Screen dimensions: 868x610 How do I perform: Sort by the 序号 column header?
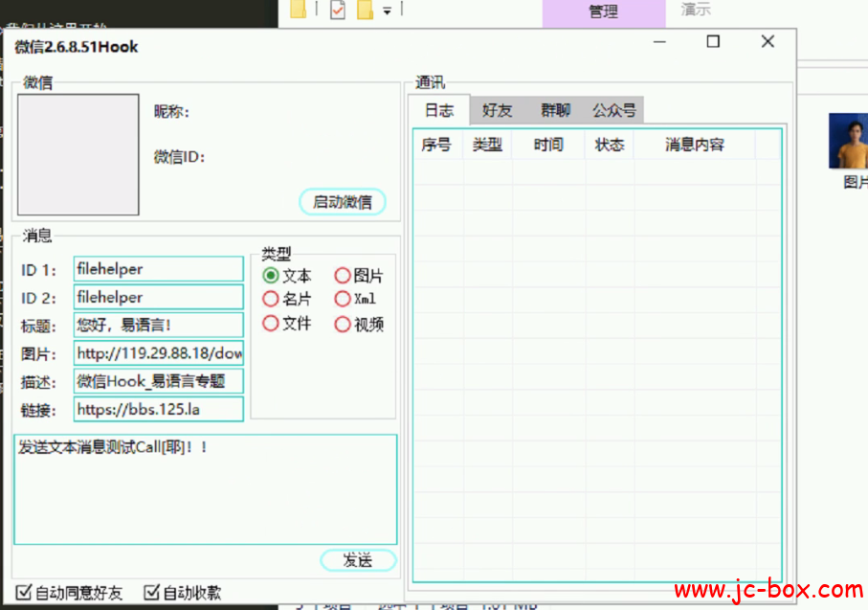pyautogui.click(x=436, y=146)
